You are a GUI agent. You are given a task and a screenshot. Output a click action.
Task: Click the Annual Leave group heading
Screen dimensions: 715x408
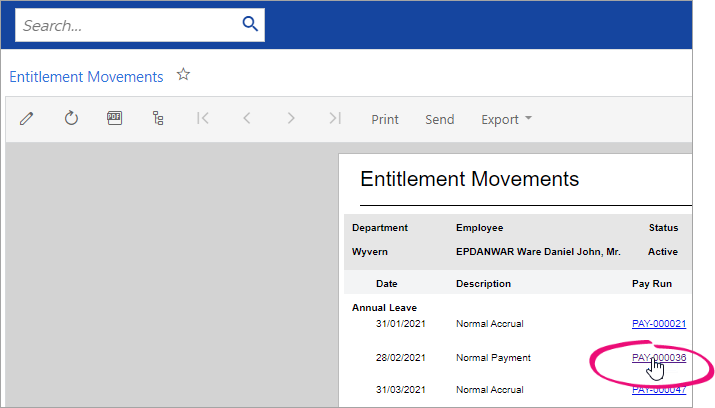pyautogui.click(x=384, y=308)
